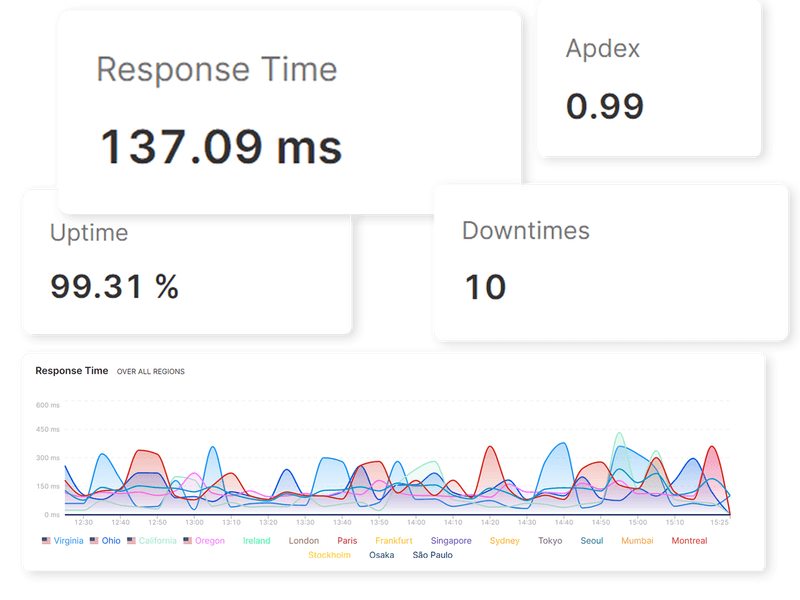Select the Montreal legend entry
The width and height of the screenshot is (800, 600).
(690, 541)
